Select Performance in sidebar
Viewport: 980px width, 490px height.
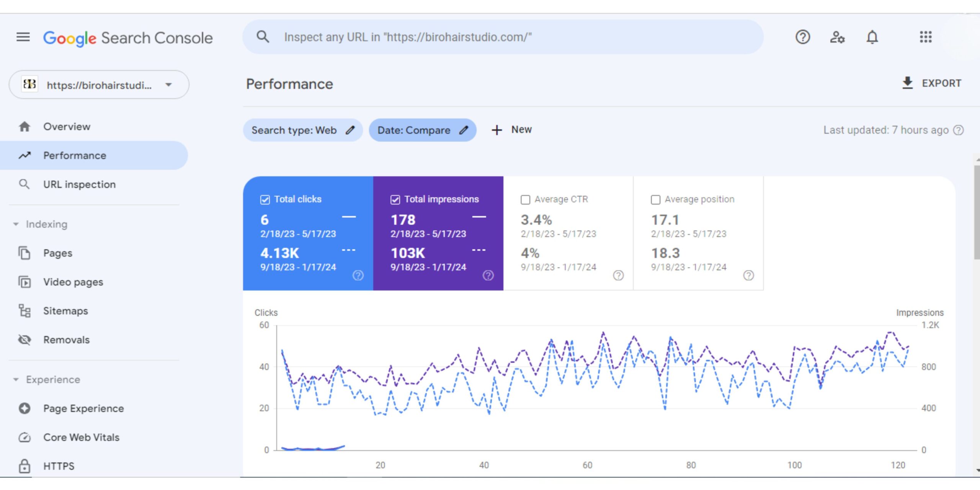point(94,155)
